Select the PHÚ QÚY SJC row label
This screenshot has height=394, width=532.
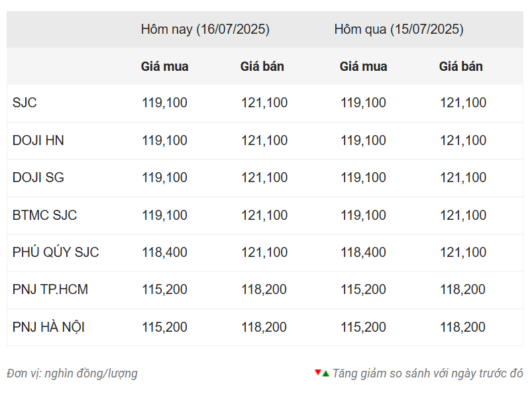click(x=56, y=252)
